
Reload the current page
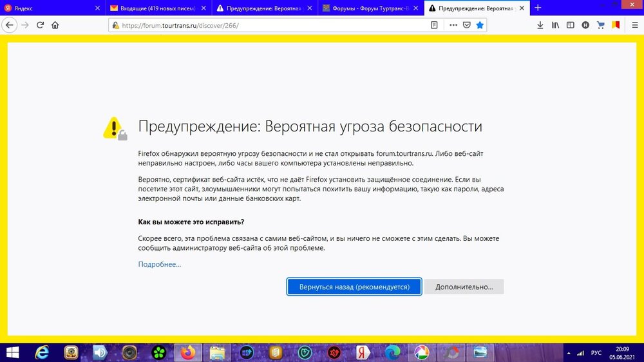(x=40, y=25)
